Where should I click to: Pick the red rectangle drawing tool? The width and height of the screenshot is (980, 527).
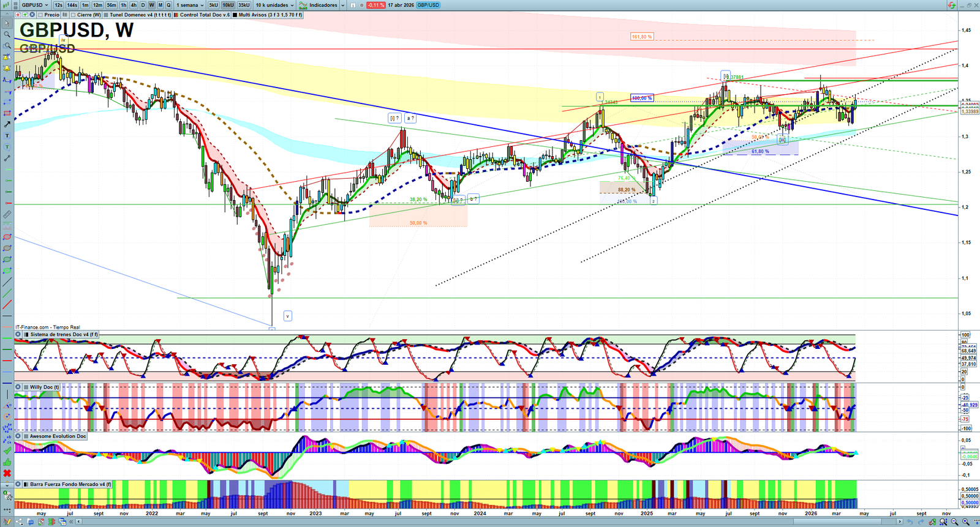(x=7, y=113)
